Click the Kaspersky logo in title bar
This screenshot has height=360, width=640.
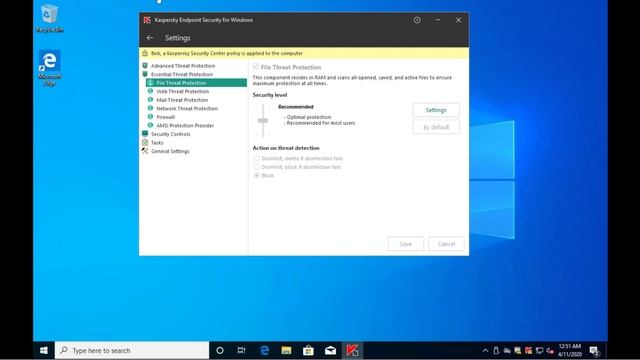147,20
